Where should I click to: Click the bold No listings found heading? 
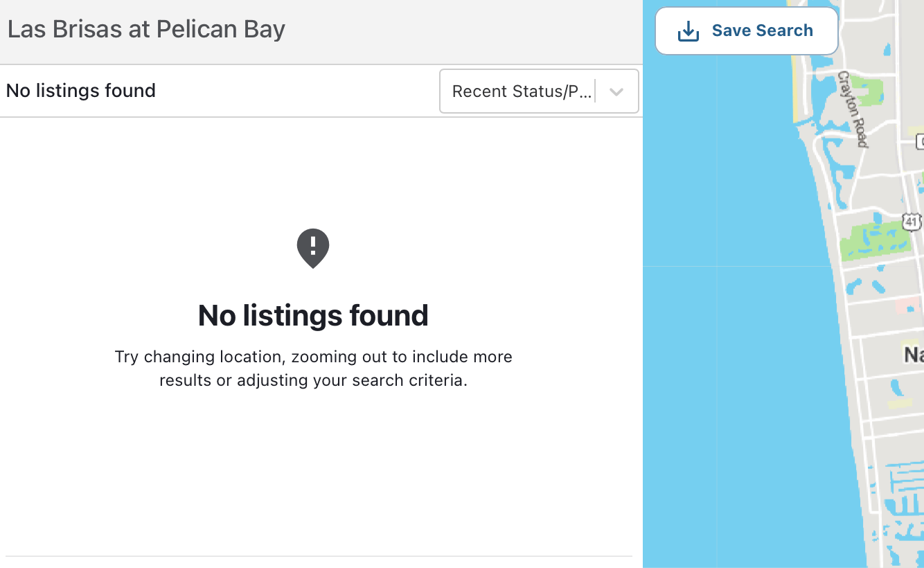coord(313,315)
